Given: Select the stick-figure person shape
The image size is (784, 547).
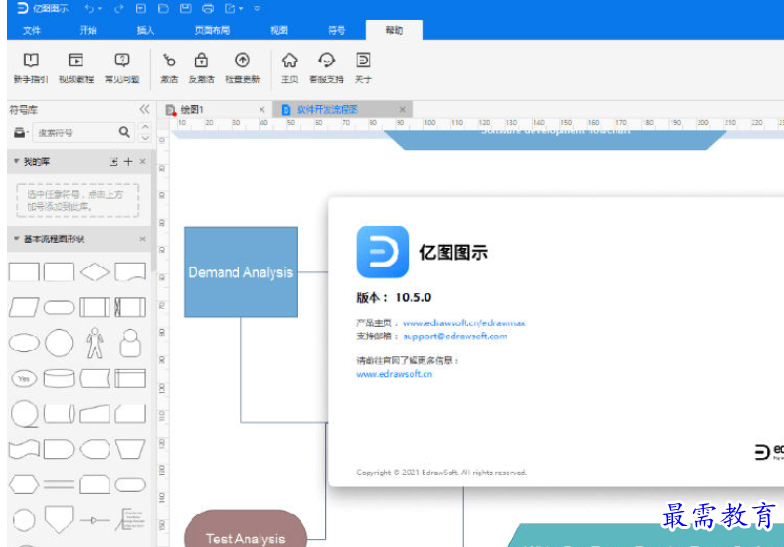Looking at the screenshot, I should (94, 343).
